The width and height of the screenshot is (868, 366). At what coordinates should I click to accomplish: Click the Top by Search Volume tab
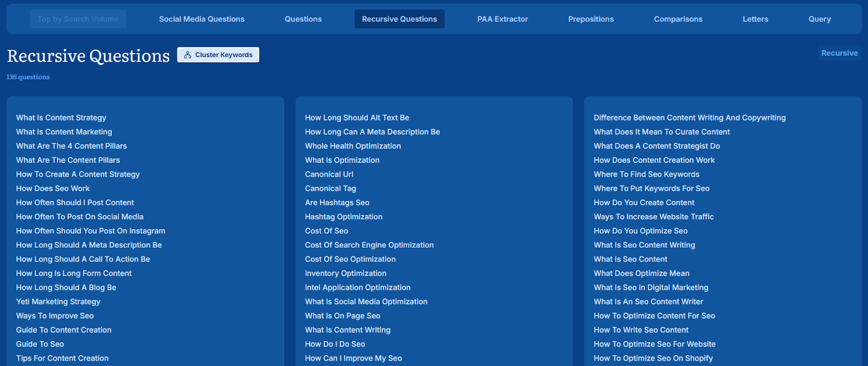78,19
